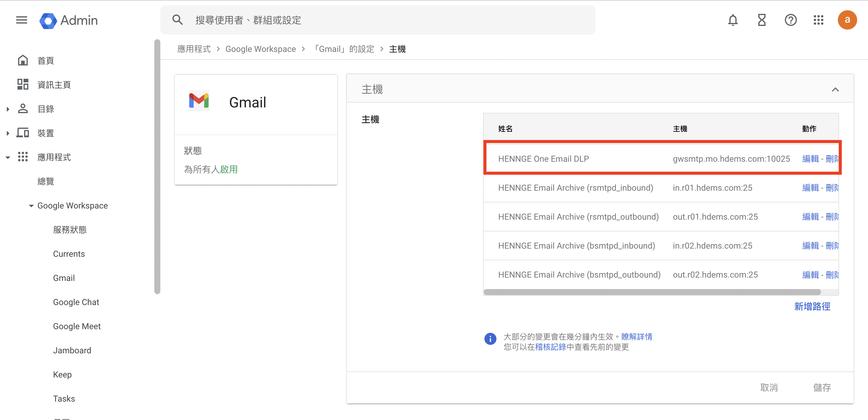Open the tasks hourglass icon

click(x=762, y=20)
